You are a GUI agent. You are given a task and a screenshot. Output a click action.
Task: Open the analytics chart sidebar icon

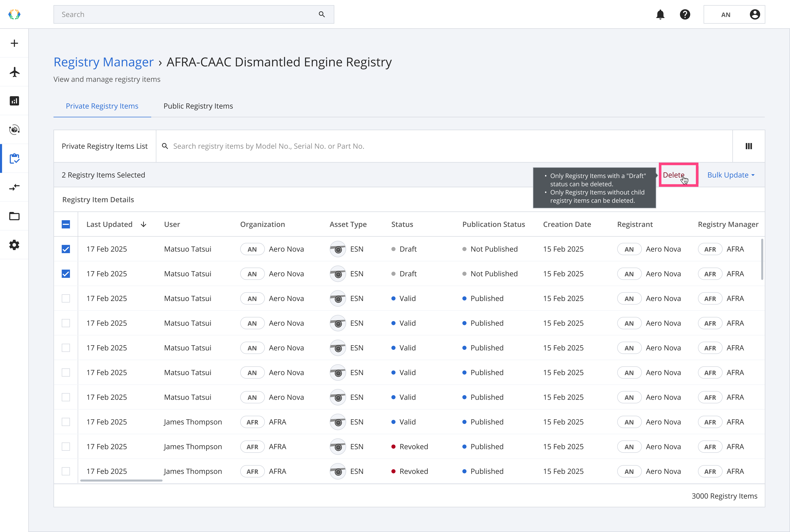click(14, 101)
